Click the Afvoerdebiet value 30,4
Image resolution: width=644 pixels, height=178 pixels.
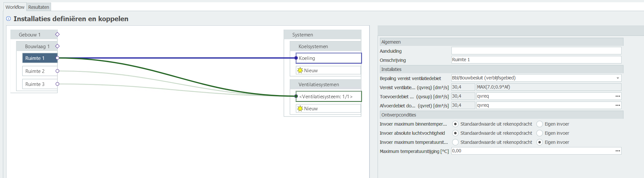[x=463, y=105]
